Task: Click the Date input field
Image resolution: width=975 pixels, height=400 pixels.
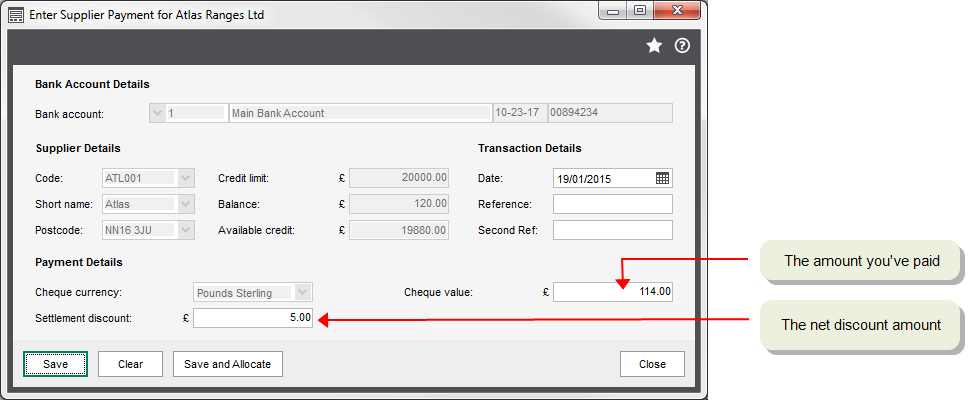Action: pos(602,179)
